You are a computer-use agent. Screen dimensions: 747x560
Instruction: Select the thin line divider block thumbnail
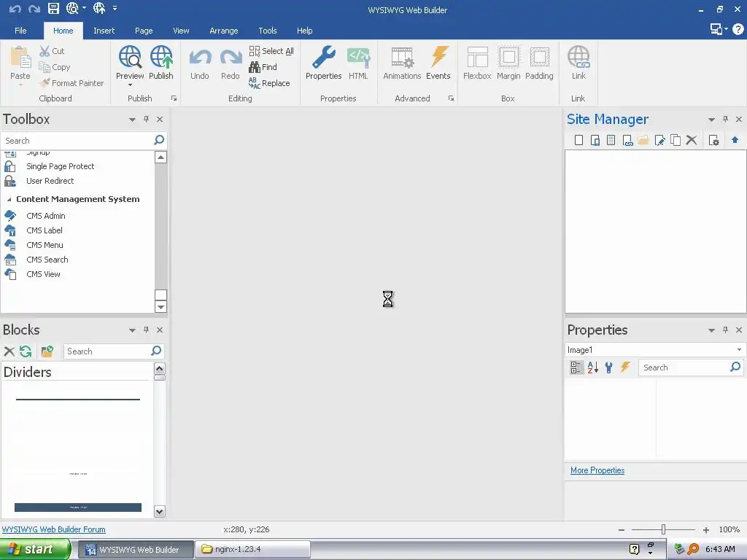(x=78, y=400)
